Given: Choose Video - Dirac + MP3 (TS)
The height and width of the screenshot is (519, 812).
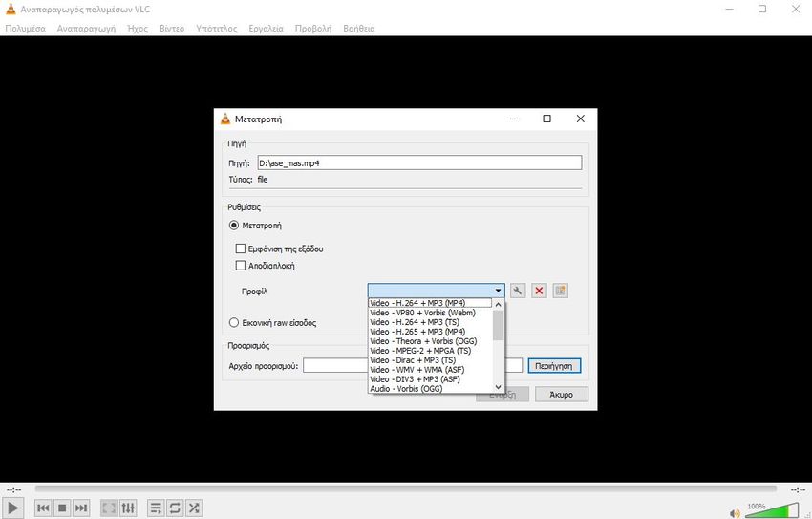Looking at the screenshot, I should (430, 360).
